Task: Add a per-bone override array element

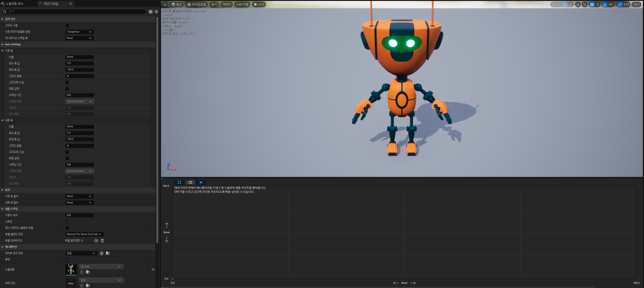Action: (96, 241)
